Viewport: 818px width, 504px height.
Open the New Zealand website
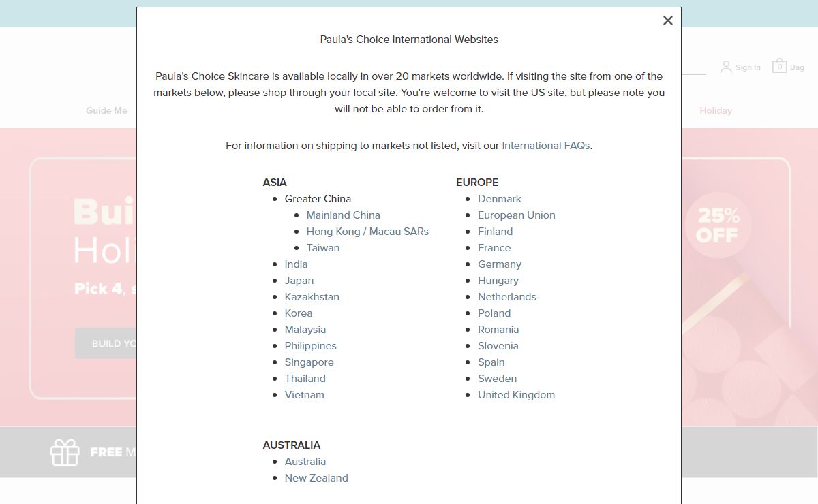316,478
